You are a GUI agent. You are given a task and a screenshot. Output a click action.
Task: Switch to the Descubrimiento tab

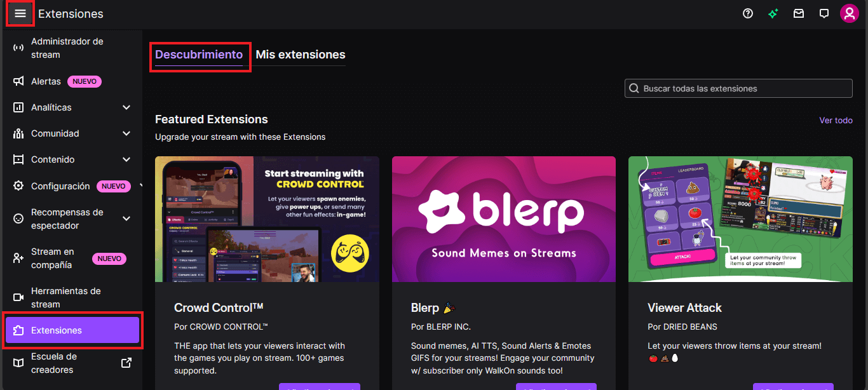199,55
